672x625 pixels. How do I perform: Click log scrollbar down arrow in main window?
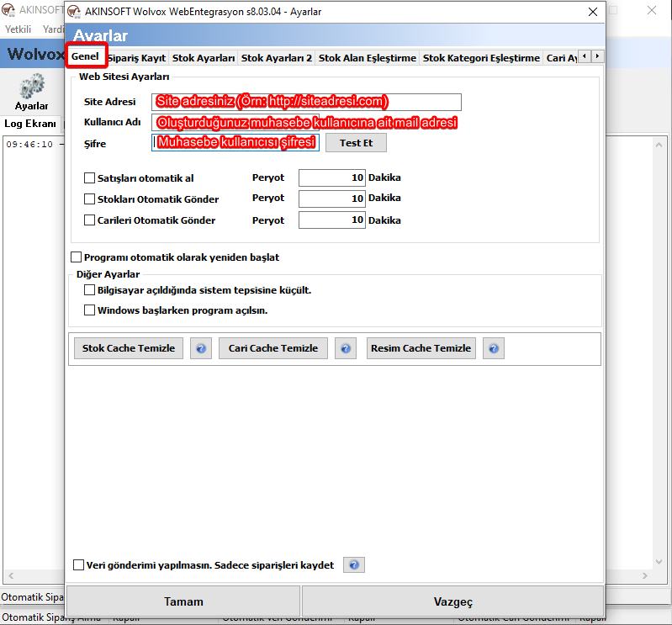tap(659, 562)
